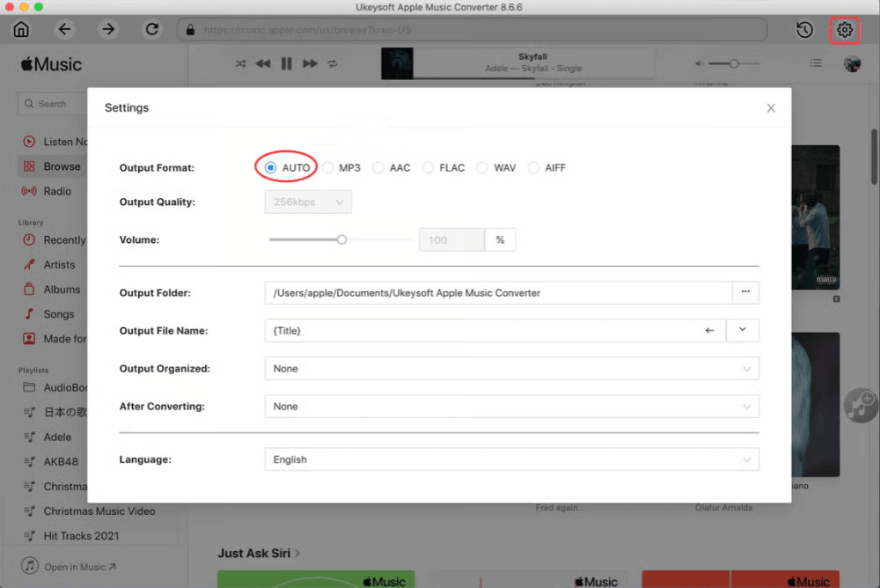The width and height of the screenshot is (880, 588).
Task: Click the page vertical scrollbar
Action: 875,158
